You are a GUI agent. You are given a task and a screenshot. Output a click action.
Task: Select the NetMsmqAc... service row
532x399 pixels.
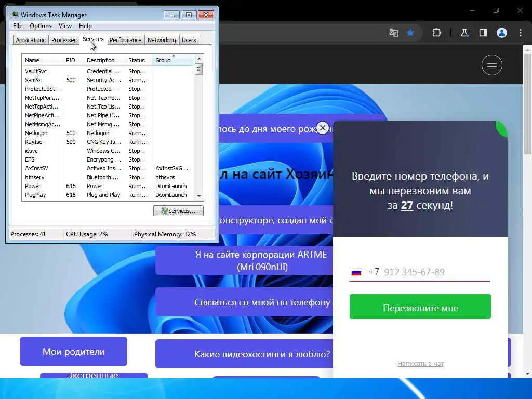click(x=108, y=124)
